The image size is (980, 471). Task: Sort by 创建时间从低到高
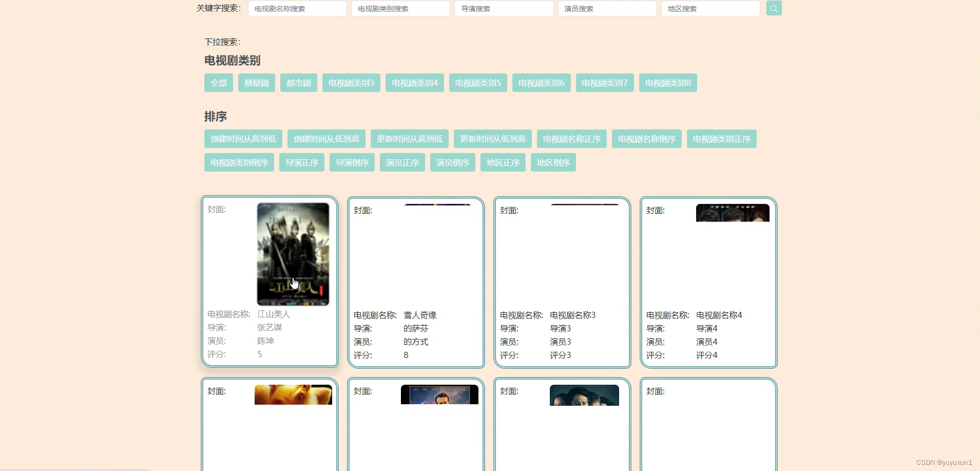(x=326, y=139)
